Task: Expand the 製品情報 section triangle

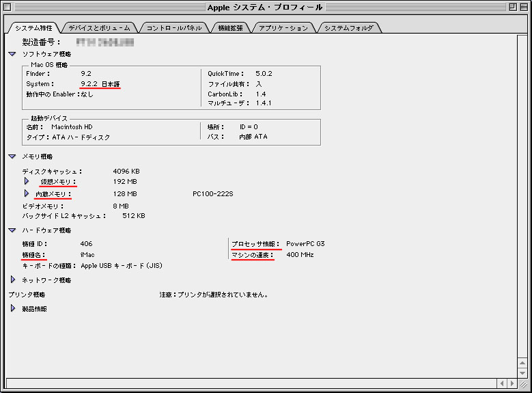Action: [x=13, y=308]
